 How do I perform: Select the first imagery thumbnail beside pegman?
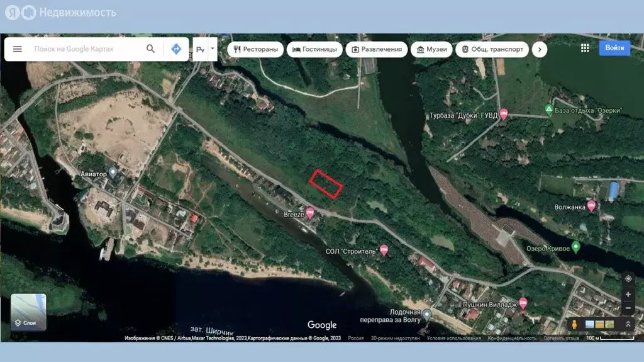pos(589,324)
